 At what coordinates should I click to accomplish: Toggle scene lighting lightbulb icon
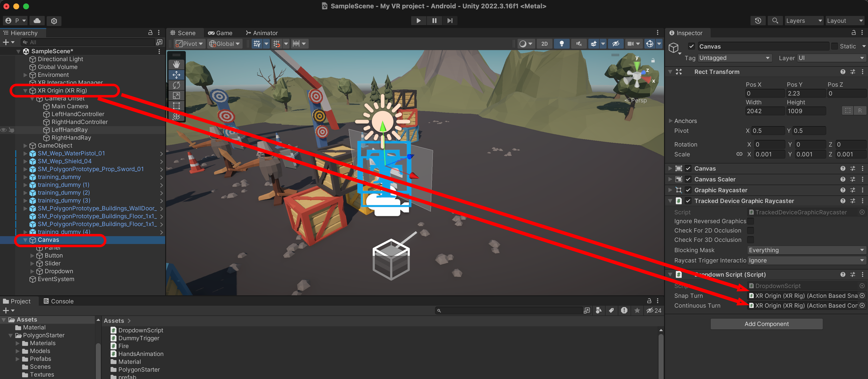point(561,44)
